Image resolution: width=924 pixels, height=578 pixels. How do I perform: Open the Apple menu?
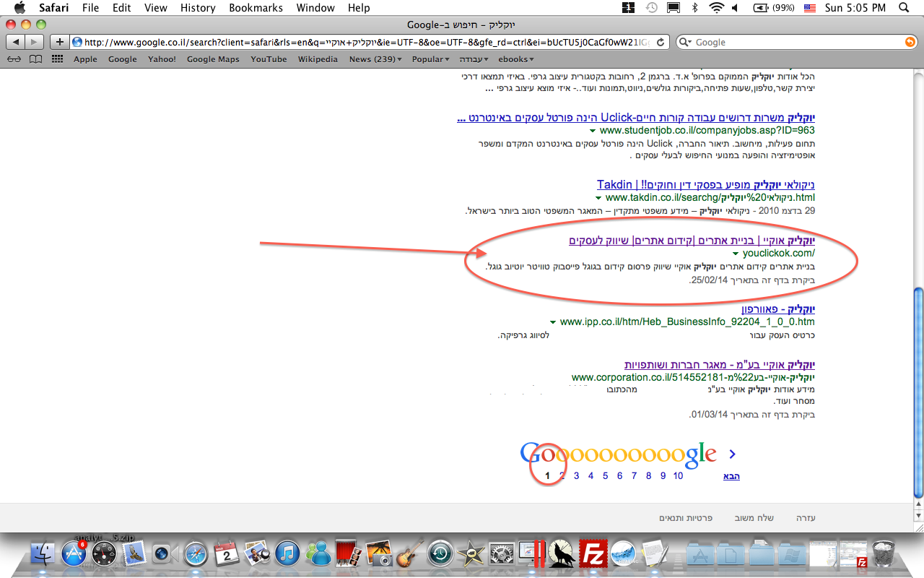point(19,8)
